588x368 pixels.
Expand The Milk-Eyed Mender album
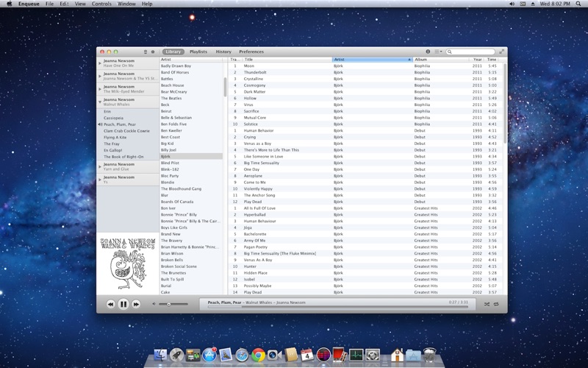[100, 89]
